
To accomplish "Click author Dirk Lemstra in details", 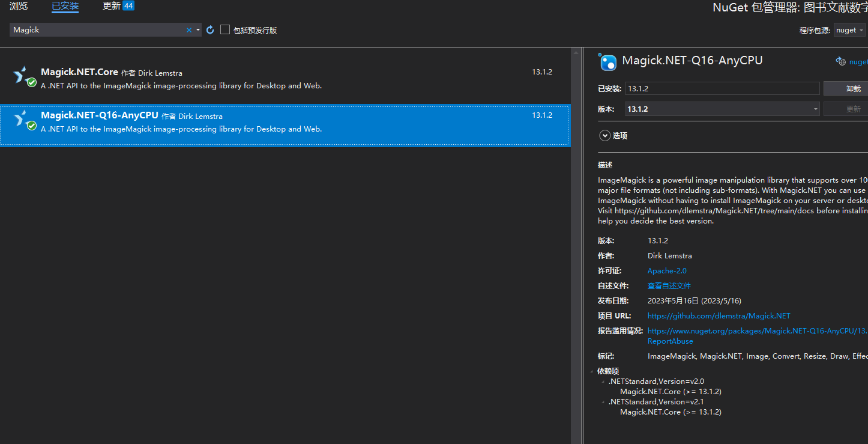I will (x=670, y=256).
